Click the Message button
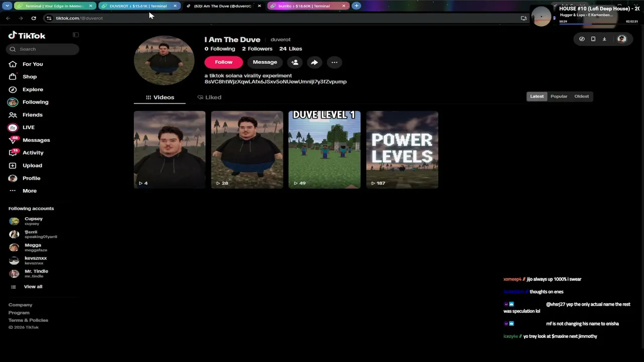644x362 pixels. coord(265,62)
